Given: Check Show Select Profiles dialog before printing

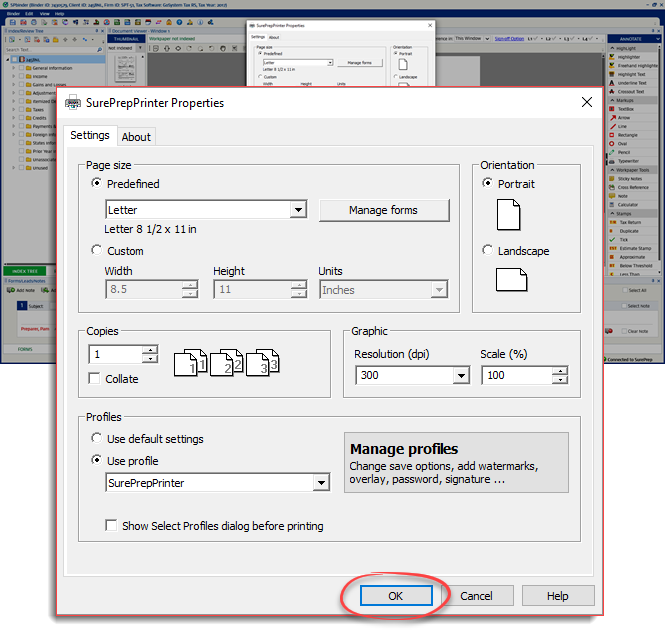Looking at the screenshot, I should (x=112, y=525).
